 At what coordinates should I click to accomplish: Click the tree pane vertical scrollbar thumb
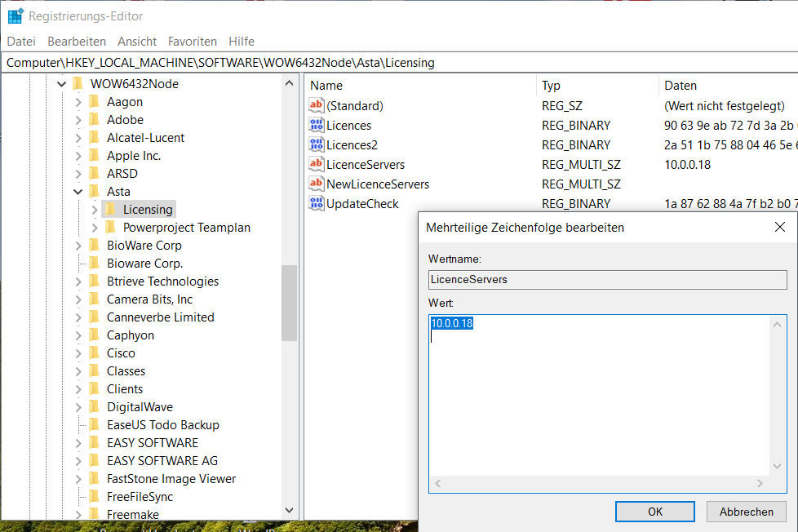pos(289,302)
